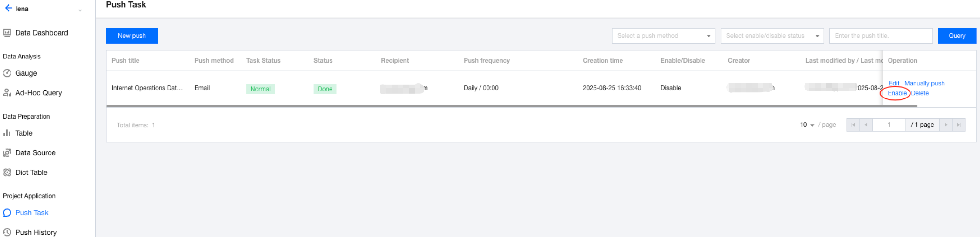Expand the lena project switcher chevron

point(80,10)
